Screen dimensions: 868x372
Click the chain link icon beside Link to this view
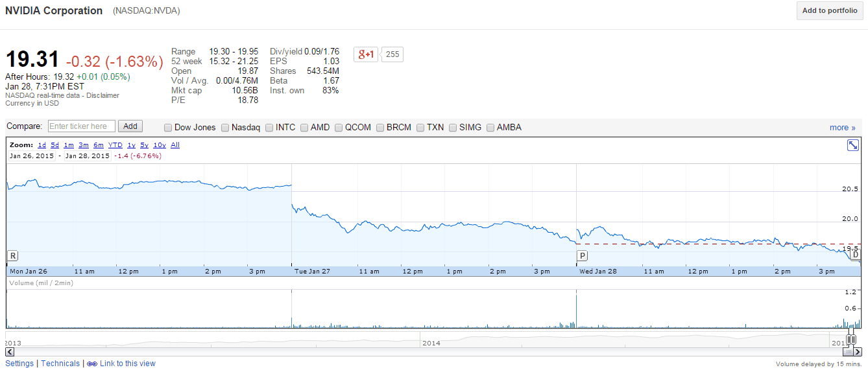(x=91, y=364)
